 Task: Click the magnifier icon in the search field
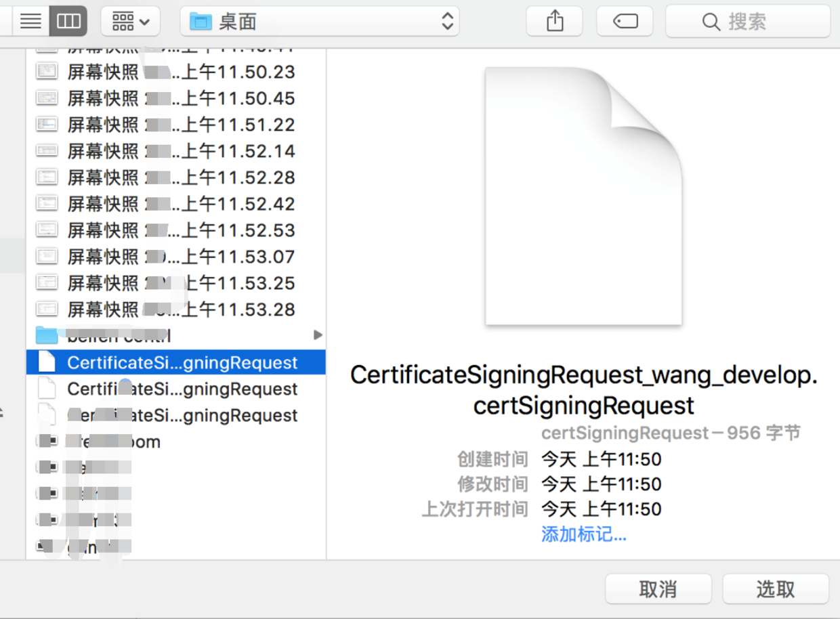tap(712, 21)
